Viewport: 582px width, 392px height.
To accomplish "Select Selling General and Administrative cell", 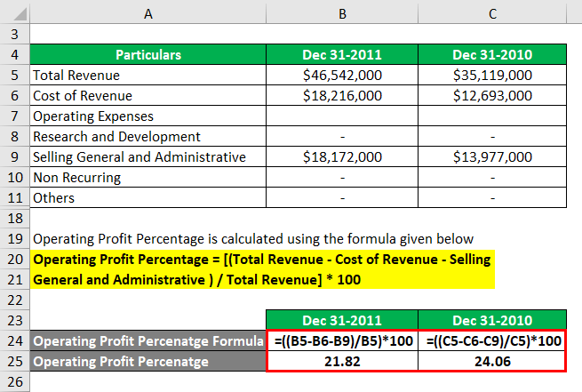I will pyautogui.click(x=148, y=156).
